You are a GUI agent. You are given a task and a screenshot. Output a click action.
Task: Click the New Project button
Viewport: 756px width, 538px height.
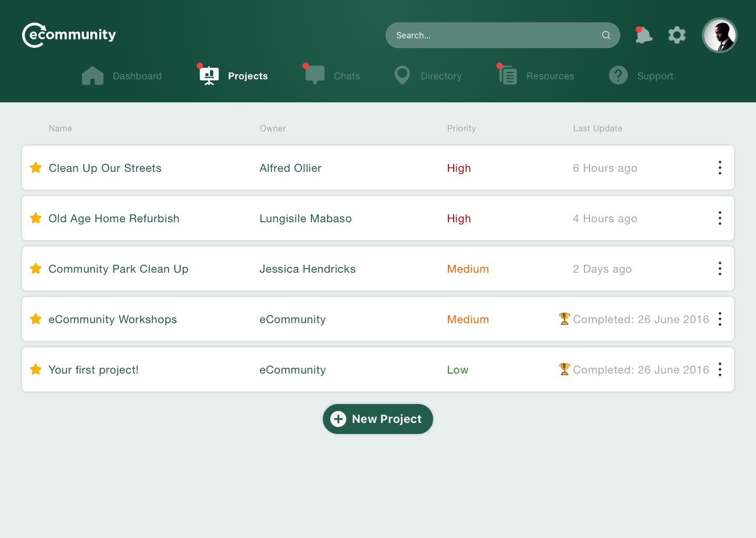point(378,419)
